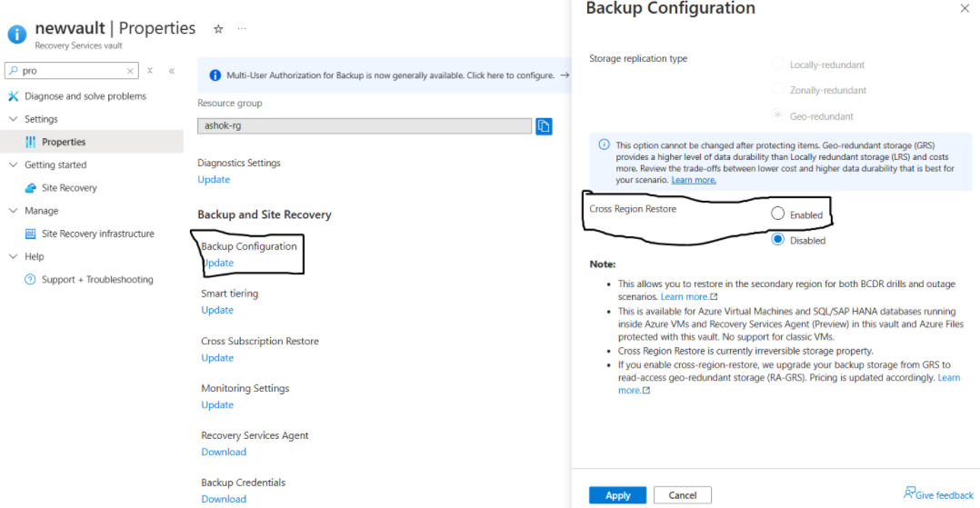This screenshot has height=508, width=980.
Task: Copy resource group name to clipboard
Action: pyautogui.click(x=544, y=126)
